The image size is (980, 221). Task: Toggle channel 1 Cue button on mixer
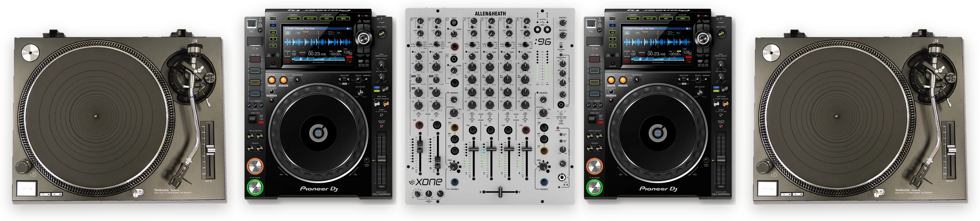473,130
